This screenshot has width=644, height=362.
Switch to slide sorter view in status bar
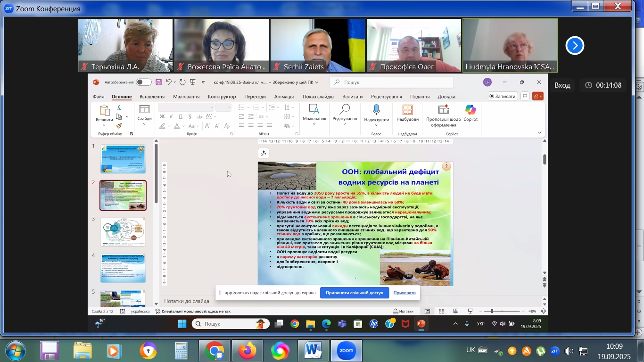(442, 311)
